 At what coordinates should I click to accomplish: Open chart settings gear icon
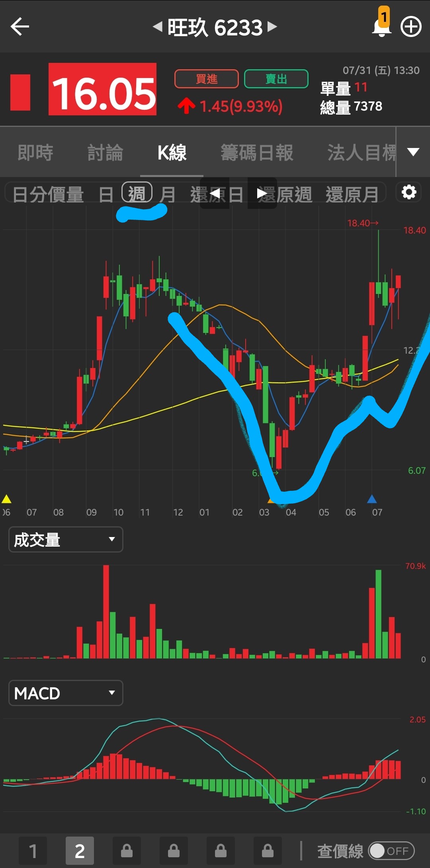(408, 193)
